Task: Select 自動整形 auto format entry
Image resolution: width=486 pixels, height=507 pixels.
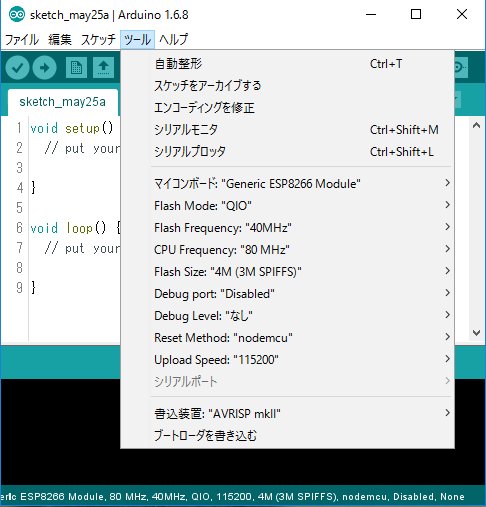Action: point(287,63)
